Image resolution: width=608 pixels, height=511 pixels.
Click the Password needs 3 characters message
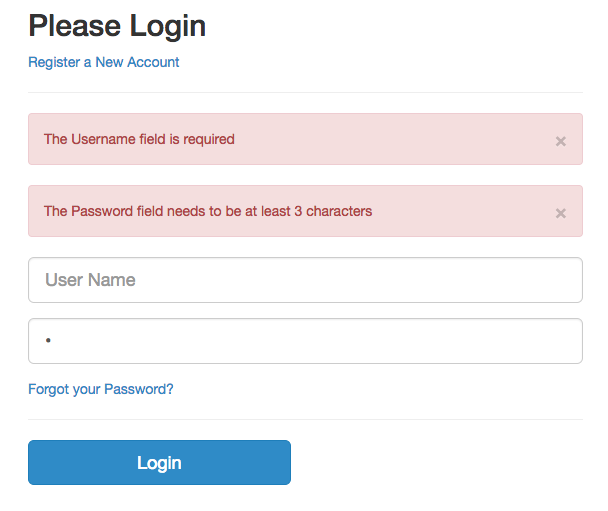coord(208,211)
